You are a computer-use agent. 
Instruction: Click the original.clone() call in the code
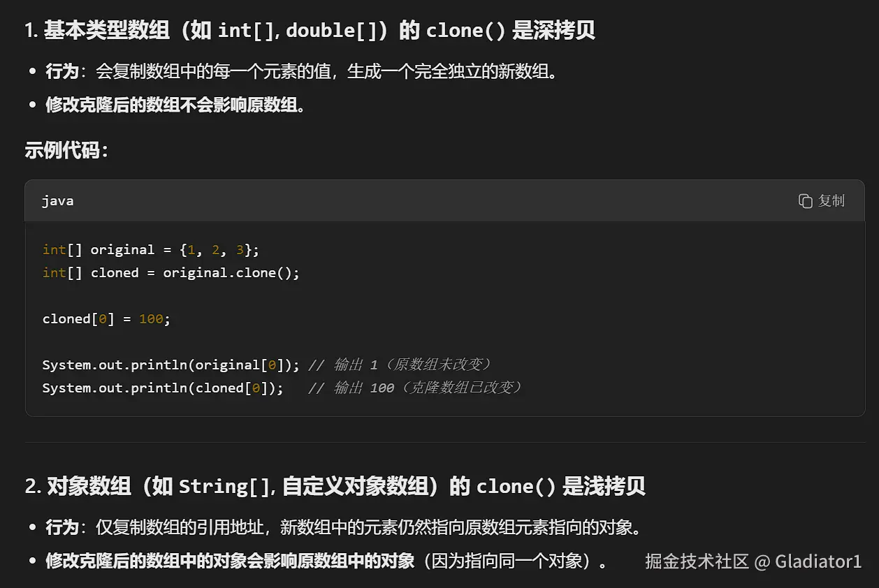[x=231, y=273]
